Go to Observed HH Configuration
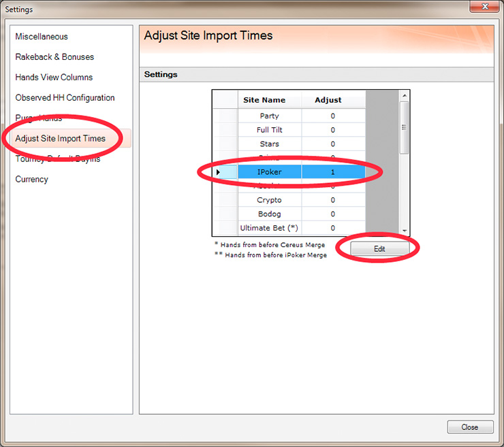 click(65, 97)
